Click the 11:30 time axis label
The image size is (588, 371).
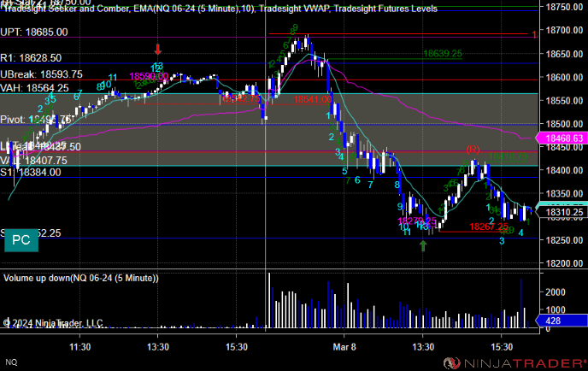point(79,346)
